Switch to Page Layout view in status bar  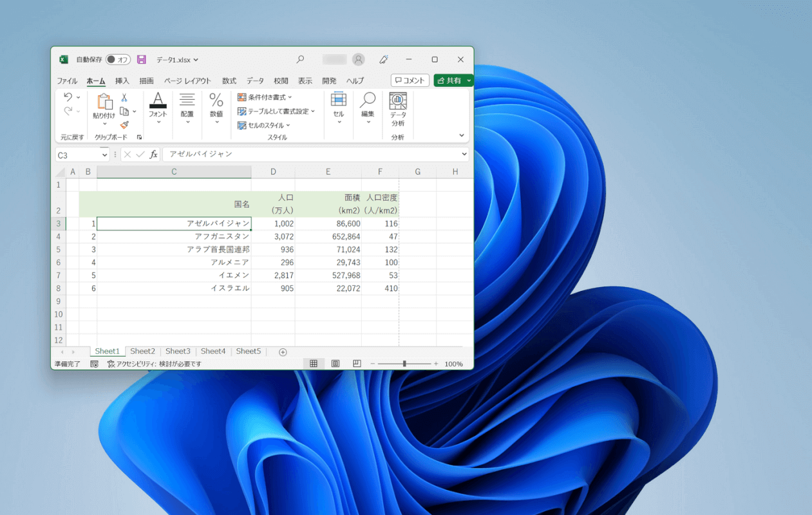[335, 364]
